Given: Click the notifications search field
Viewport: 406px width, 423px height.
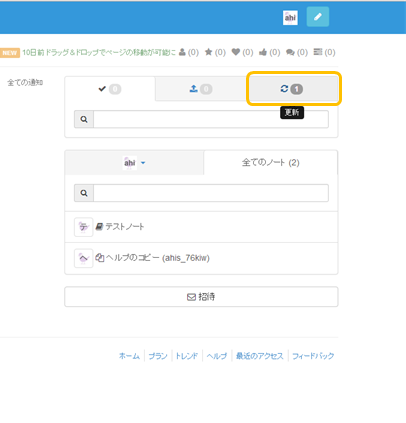Looking at the screenshot, I should pos(211,119).
